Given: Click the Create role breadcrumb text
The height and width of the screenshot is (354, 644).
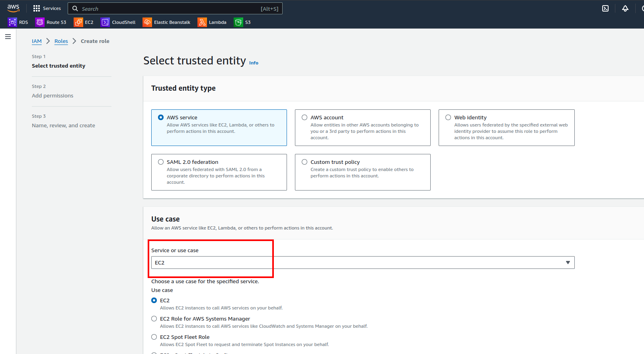Looking at the screenshot, I should [95, 41].
